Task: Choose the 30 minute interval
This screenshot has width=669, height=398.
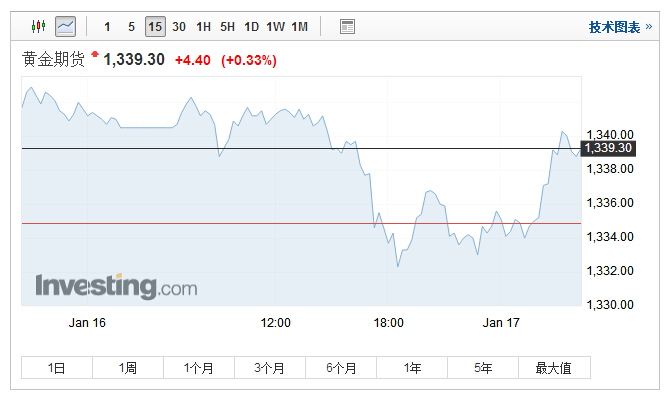Action: pyautogui.click(x=179, y=27)
